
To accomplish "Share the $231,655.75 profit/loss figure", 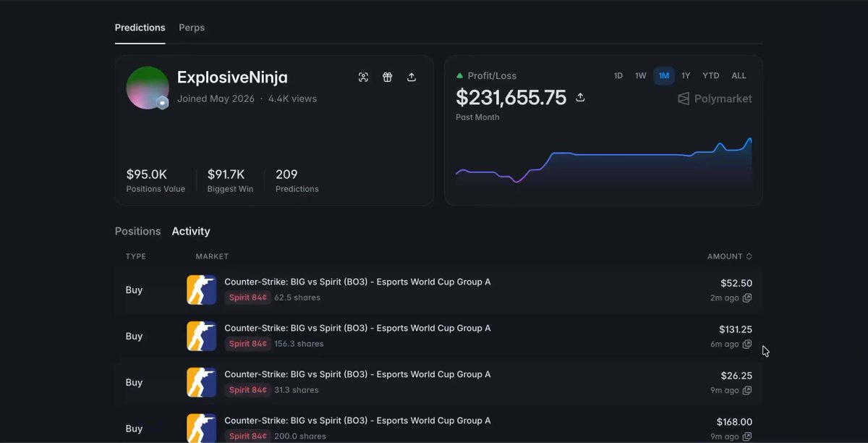I will (x=580, y=98).
